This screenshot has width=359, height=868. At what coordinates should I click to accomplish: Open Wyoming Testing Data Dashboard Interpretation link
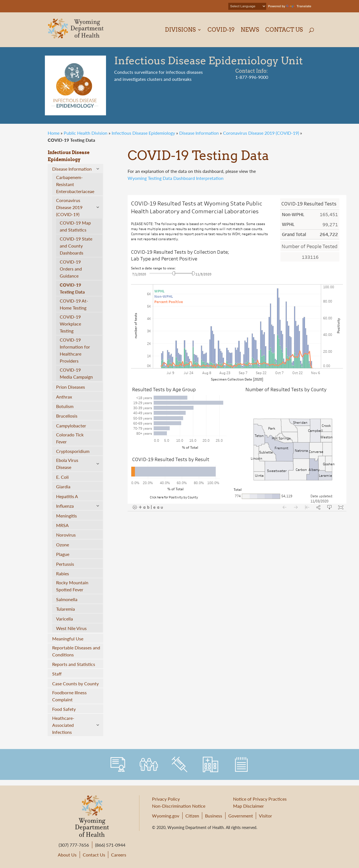176,178
